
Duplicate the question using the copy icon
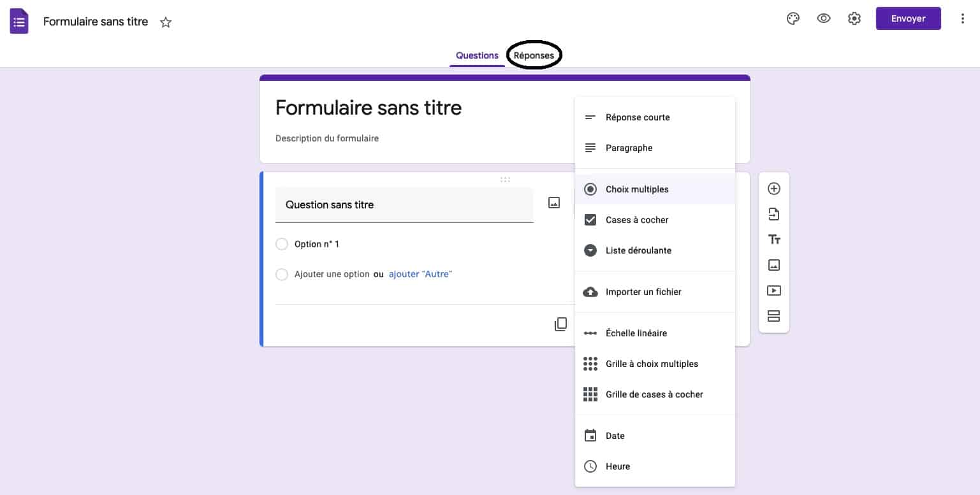560,324
